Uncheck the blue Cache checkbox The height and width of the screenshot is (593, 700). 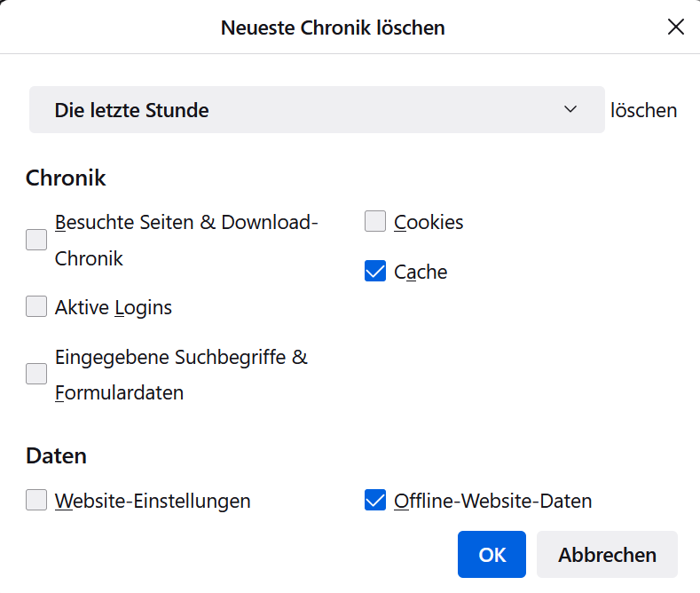(x=375, y=272)
